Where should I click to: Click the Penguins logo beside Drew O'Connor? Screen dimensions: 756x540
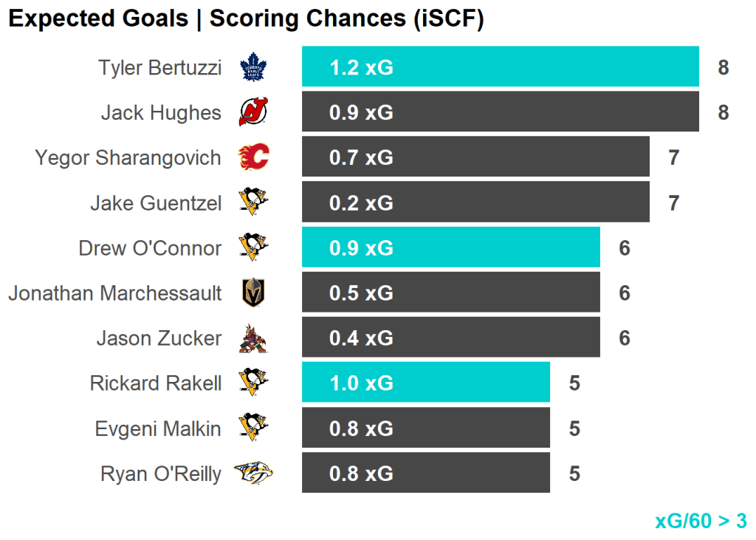click(x=253, y=247)
